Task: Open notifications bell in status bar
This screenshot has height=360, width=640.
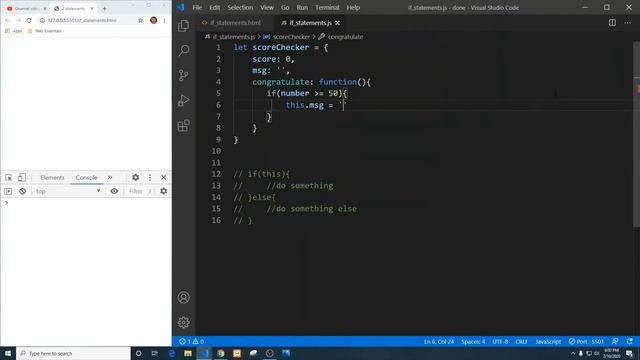Action: (630, 342)
